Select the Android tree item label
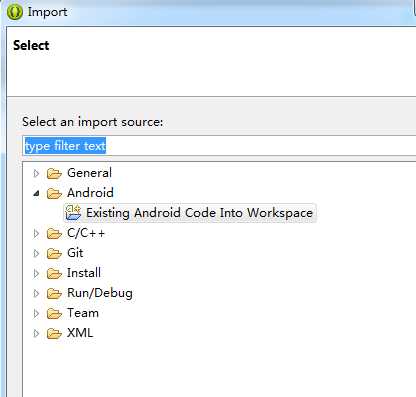 click(90, 193)
